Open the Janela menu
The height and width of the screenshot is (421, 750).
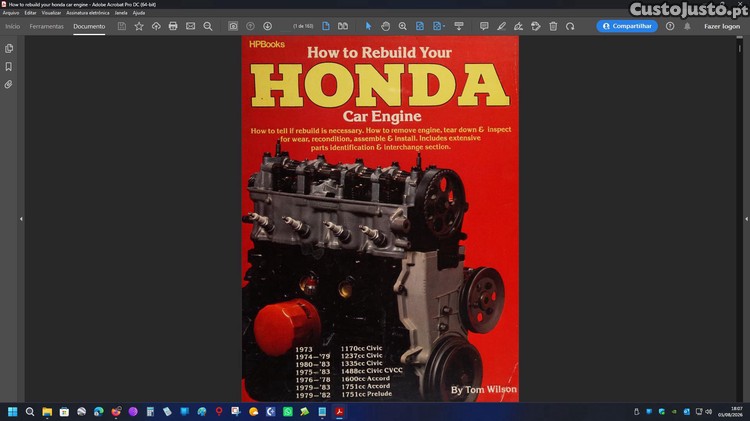click(121, 13)
